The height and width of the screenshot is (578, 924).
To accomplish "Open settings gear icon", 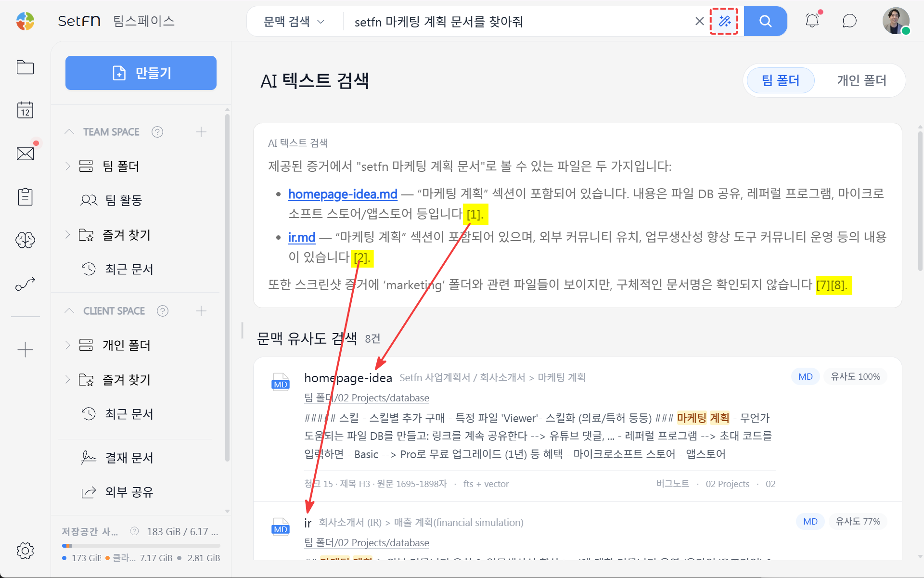I will pos(25,551).
